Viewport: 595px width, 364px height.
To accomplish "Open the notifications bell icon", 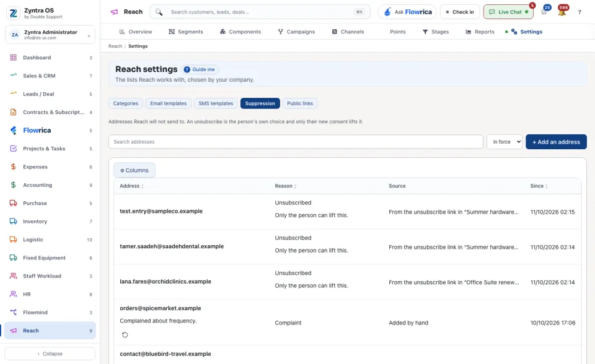I will click(562, 12).
